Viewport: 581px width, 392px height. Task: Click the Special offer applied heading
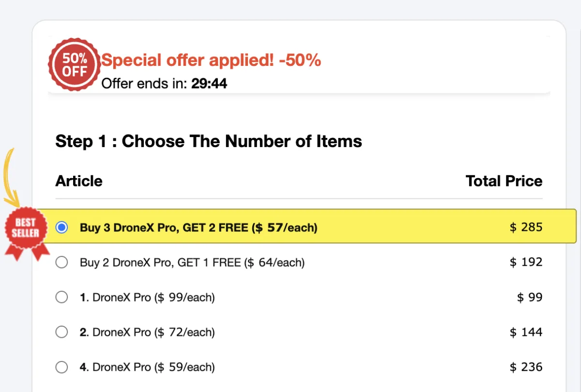(211, 60)
